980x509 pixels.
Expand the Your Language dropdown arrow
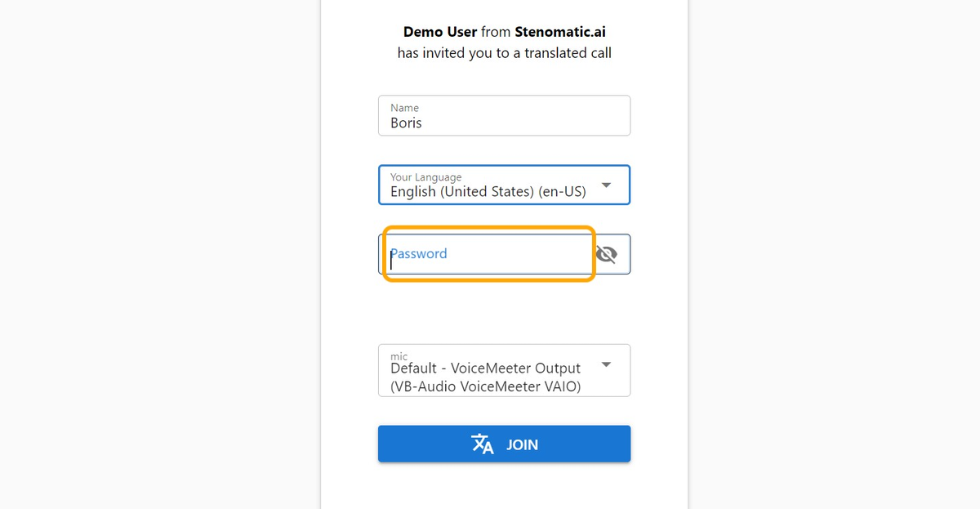606,185
